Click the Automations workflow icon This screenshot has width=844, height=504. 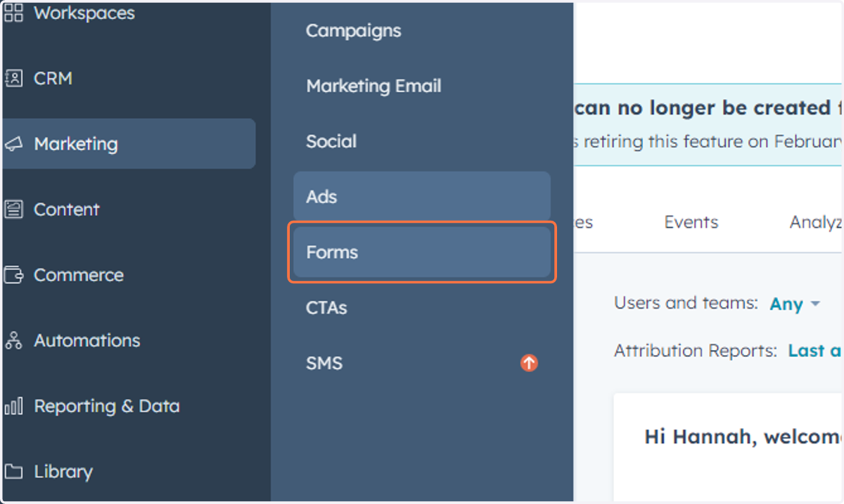(13, 341)
